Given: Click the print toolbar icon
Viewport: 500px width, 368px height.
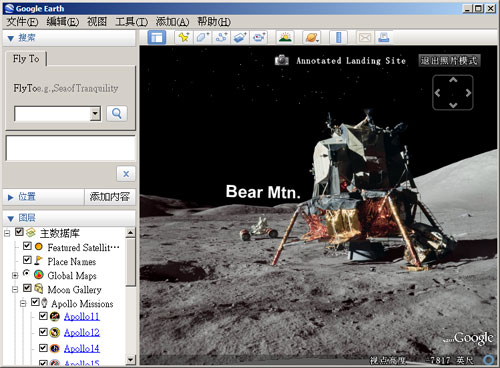Looking at the screenshot, I should coord(384,37).
